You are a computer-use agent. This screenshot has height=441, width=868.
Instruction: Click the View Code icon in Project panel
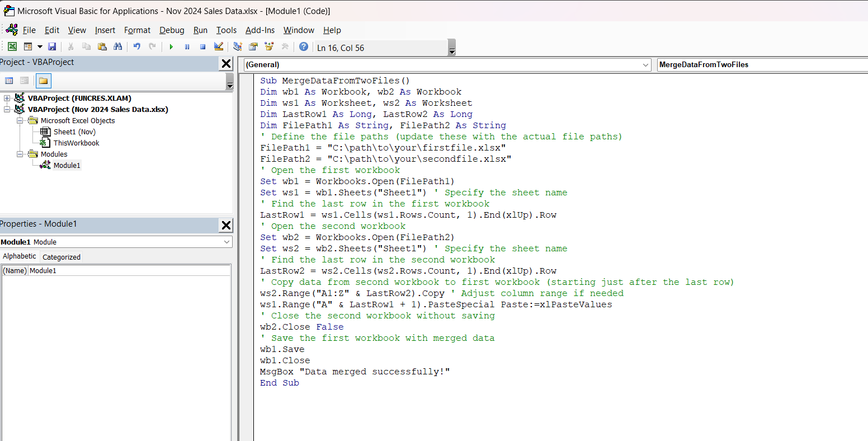coord(9,81)
